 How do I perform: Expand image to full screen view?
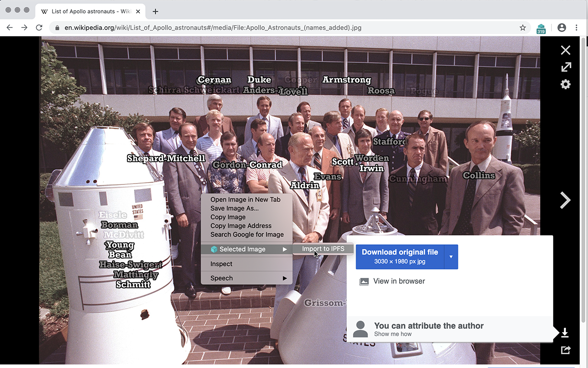[x=566, y=67]
